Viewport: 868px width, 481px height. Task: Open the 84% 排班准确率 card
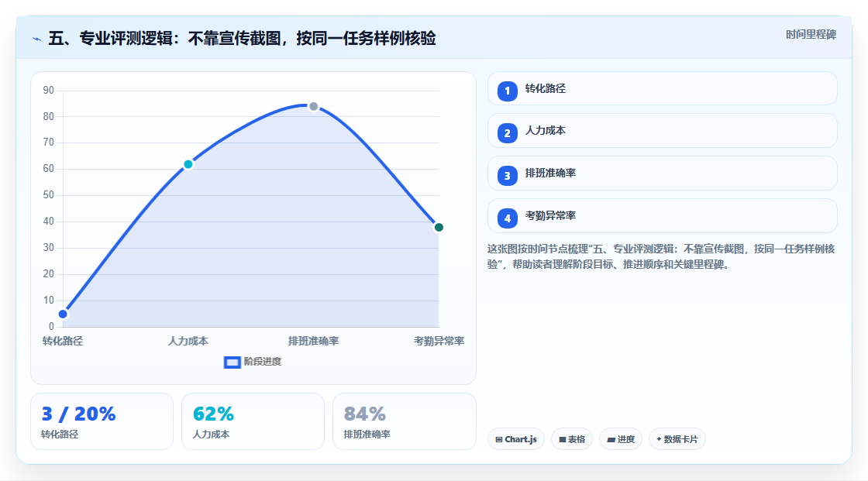[404, 421]
